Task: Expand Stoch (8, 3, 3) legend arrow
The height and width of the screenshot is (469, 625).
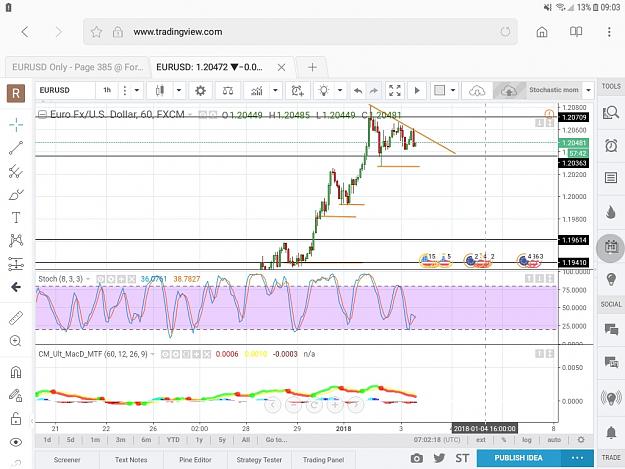Action: coord(88,279)
